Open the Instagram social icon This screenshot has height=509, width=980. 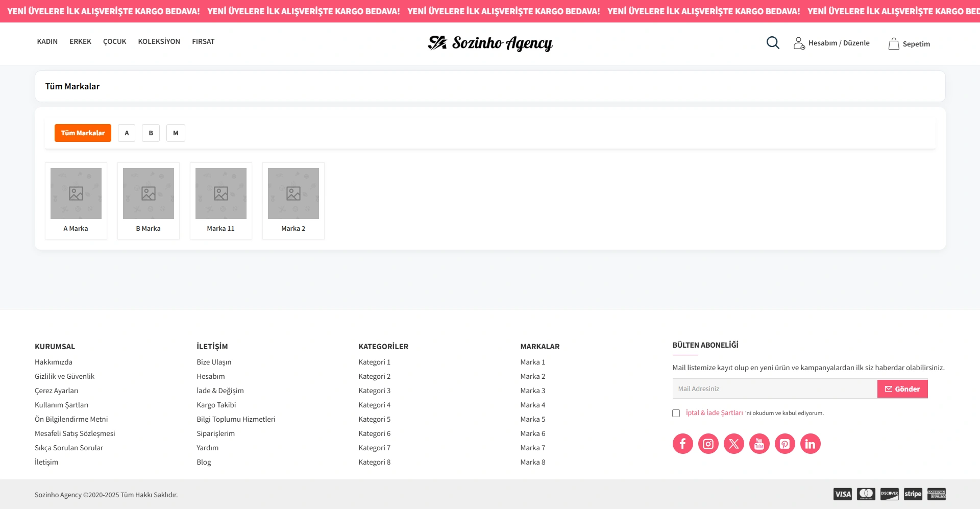click(708, 444)
